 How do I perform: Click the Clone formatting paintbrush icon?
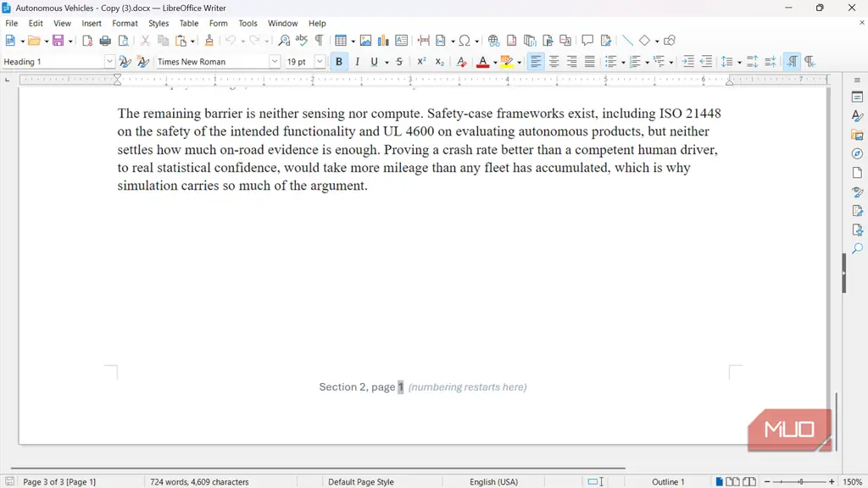[209, 41]
